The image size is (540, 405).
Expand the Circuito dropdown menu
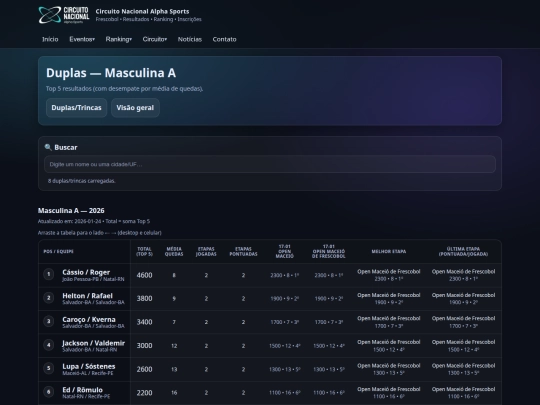coord(155,39)
